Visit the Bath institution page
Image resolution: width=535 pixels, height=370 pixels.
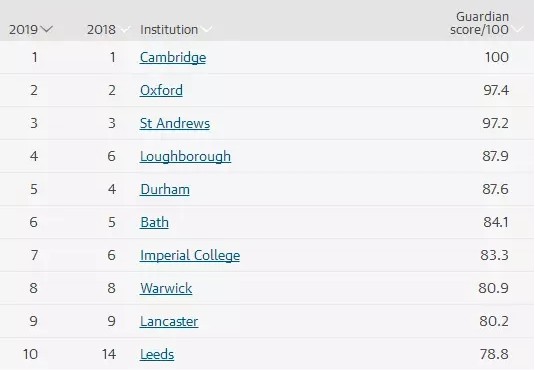pyautogui.click(x=154, y=222)
